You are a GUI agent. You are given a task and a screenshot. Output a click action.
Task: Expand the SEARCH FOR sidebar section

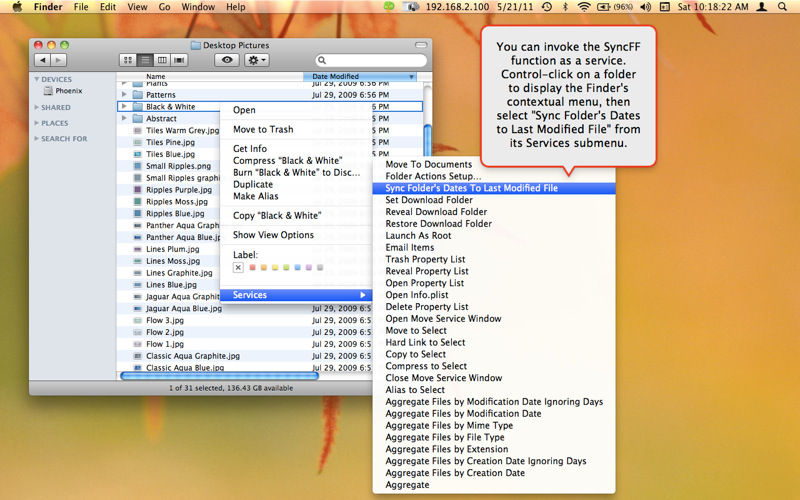tap(37, 138)
